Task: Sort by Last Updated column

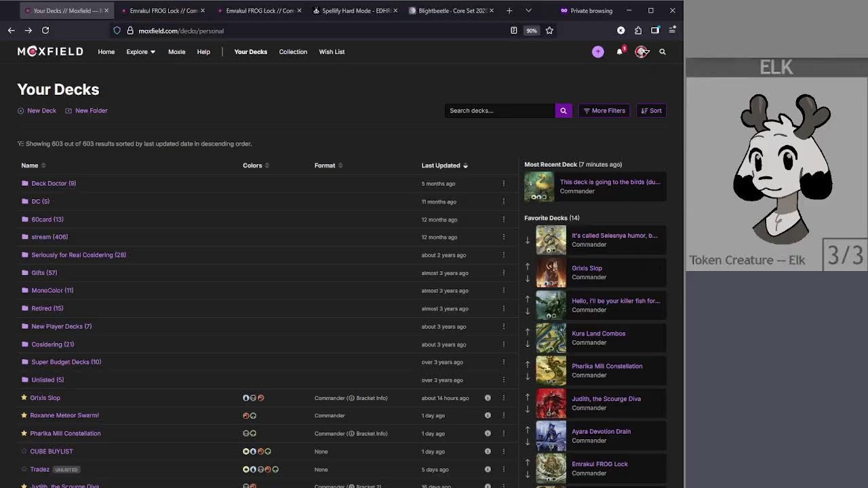Action: coord(445,165)
